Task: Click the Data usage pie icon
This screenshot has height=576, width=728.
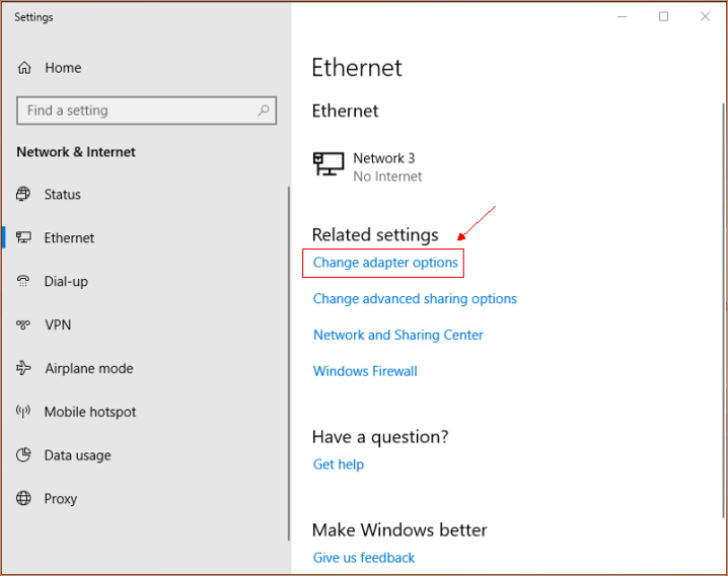Action: click(24, 455)
